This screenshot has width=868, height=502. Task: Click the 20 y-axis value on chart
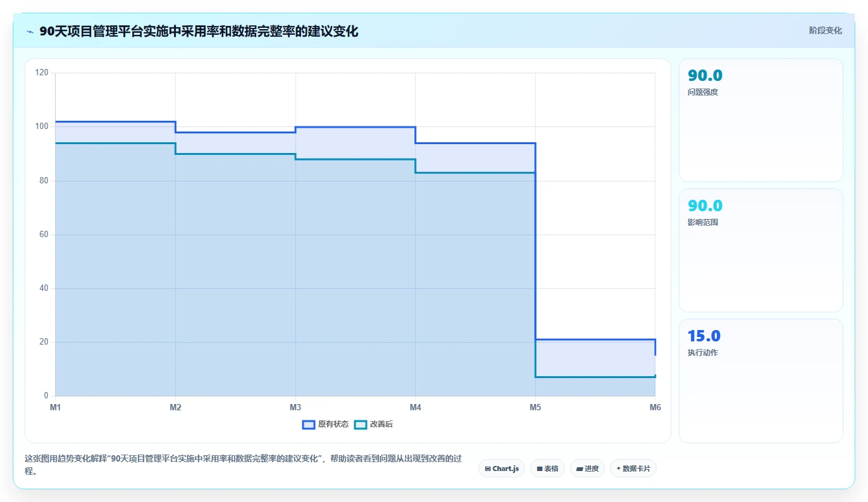pos(44,342)
